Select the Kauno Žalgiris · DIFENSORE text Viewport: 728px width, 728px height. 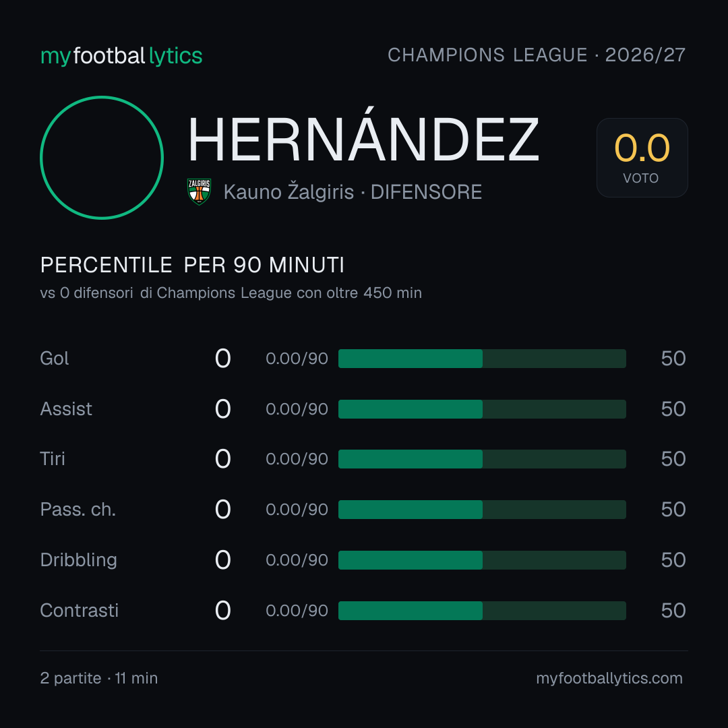(x=353, y=192)
